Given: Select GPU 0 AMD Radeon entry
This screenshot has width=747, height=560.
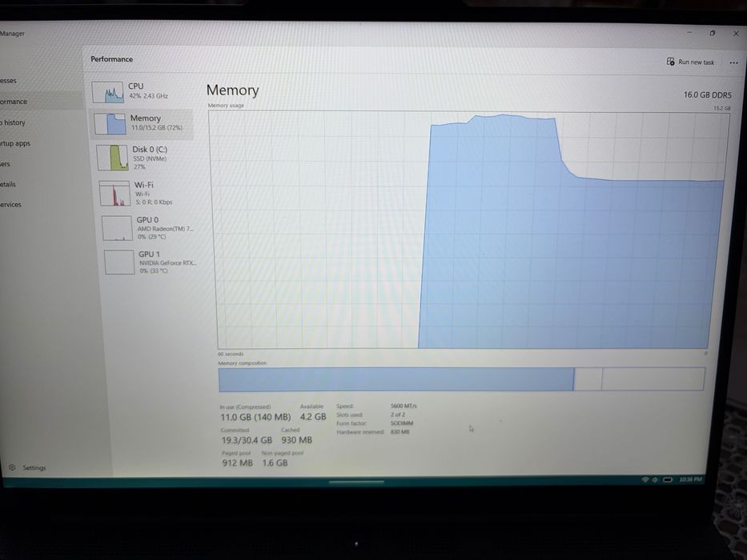Looking at the screenshot, I should point(150,228).
